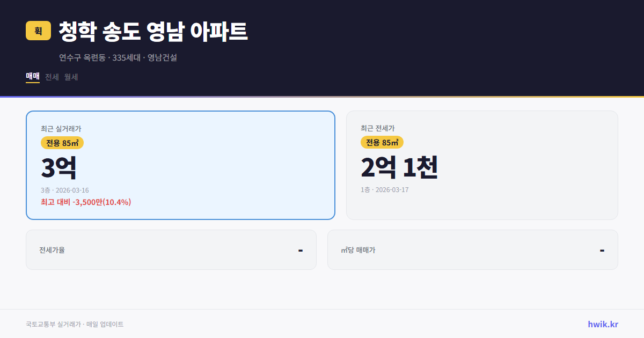Click the 2억 1천 jeonse price
The width and height of the screenshot is (644, 338).
coord(399,167)
